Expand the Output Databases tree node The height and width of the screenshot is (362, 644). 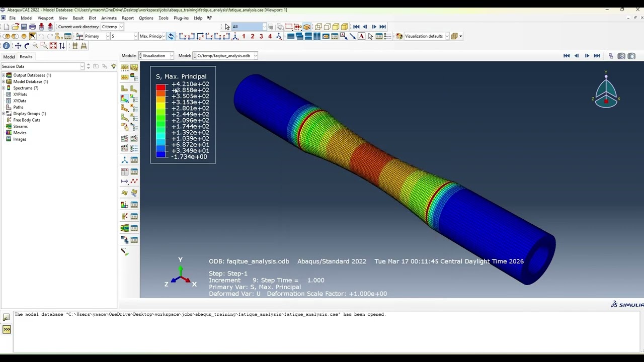tap(3, 75)
